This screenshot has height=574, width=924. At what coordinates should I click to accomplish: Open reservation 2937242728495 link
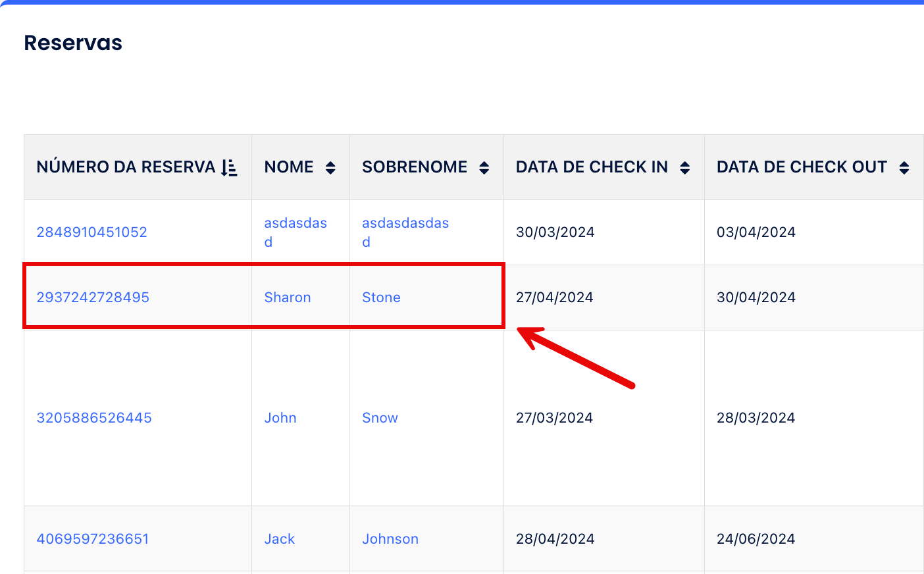pos(93,298)
